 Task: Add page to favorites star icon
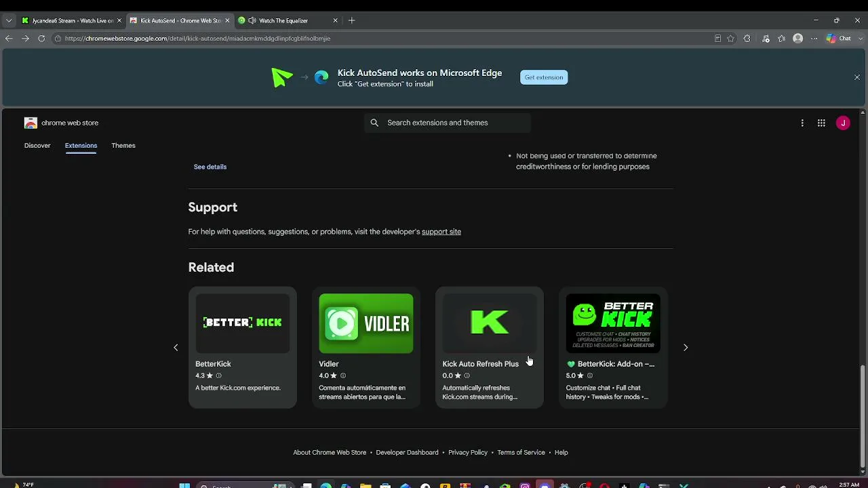pyautogui.click(x=730, y=39)
